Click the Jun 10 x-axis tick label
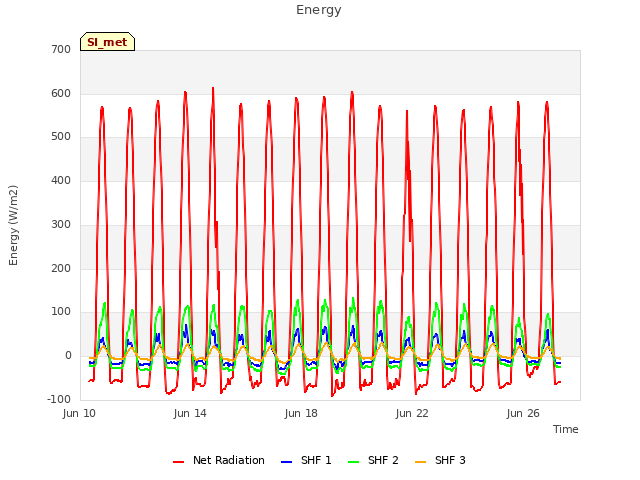 [79, 413]
